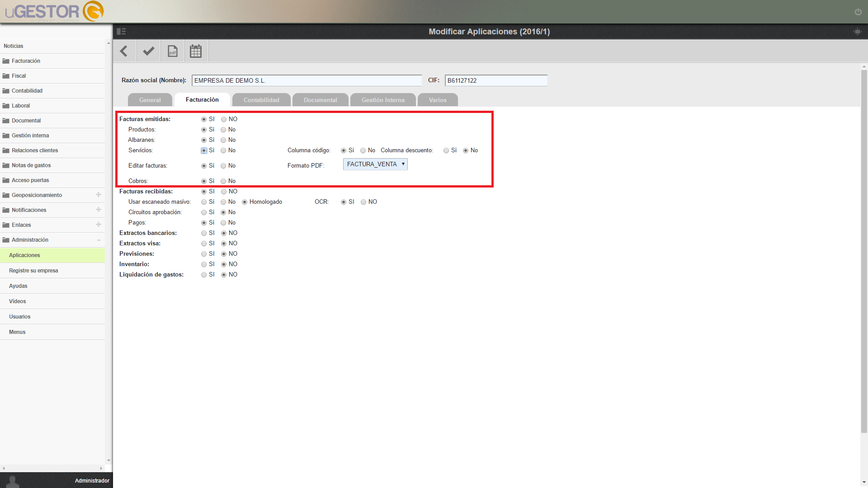The image size is (868, 488).
Task: Open Noticias in sidebar
Action: tap(52, 46)
